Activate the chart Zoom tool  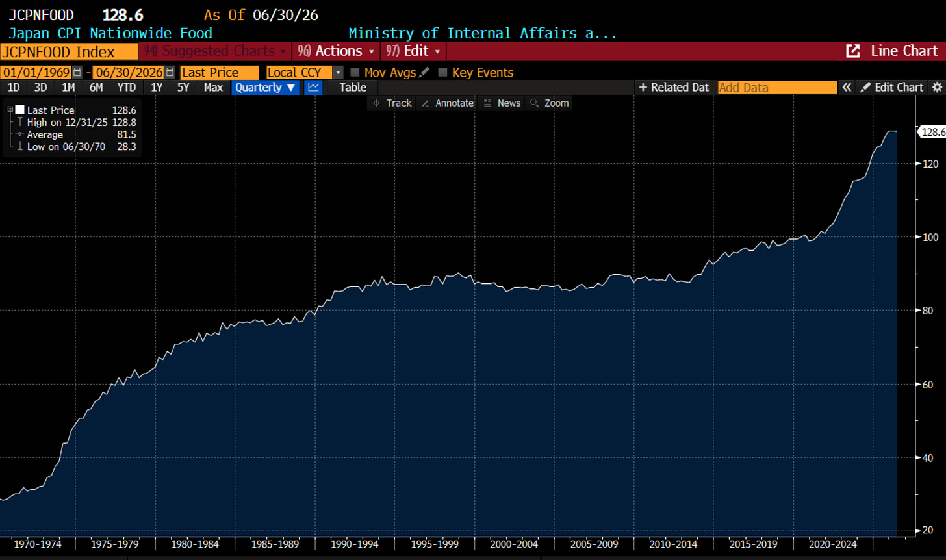click(550, 103)
